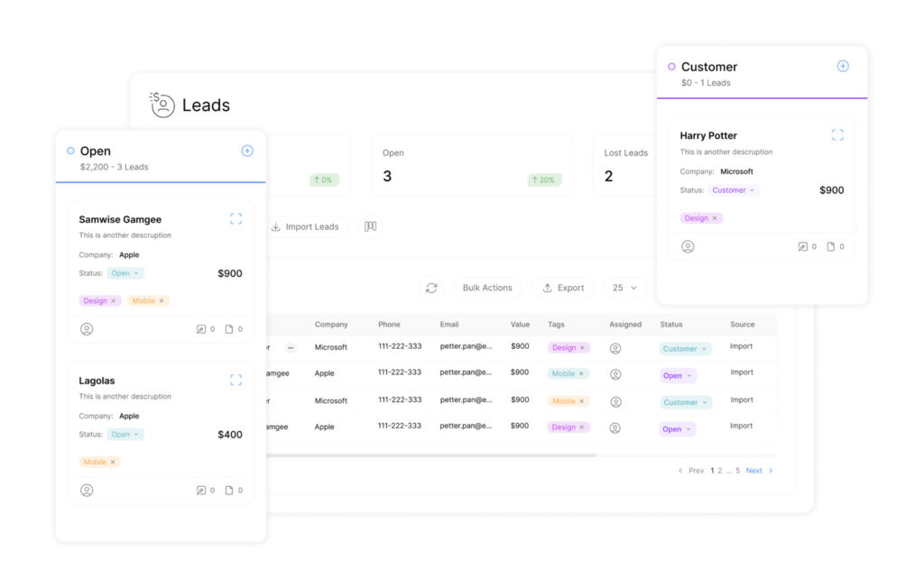This screenshot has height=588, width=924.
Task: Remove Design tag from Samwise Gamgee card
Action: pos(113,301)
